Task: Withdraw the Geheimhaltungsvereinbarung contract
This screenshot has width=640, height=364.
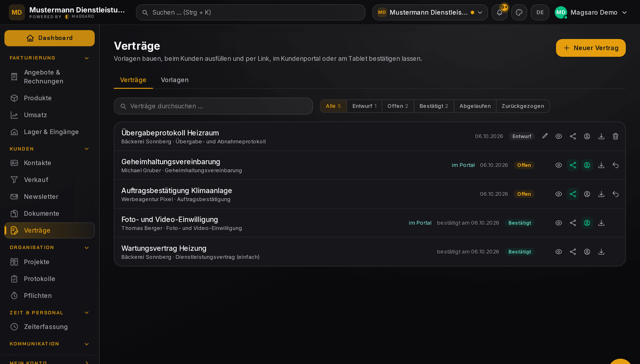Action: pyautogui.click(x=616, y=165)
